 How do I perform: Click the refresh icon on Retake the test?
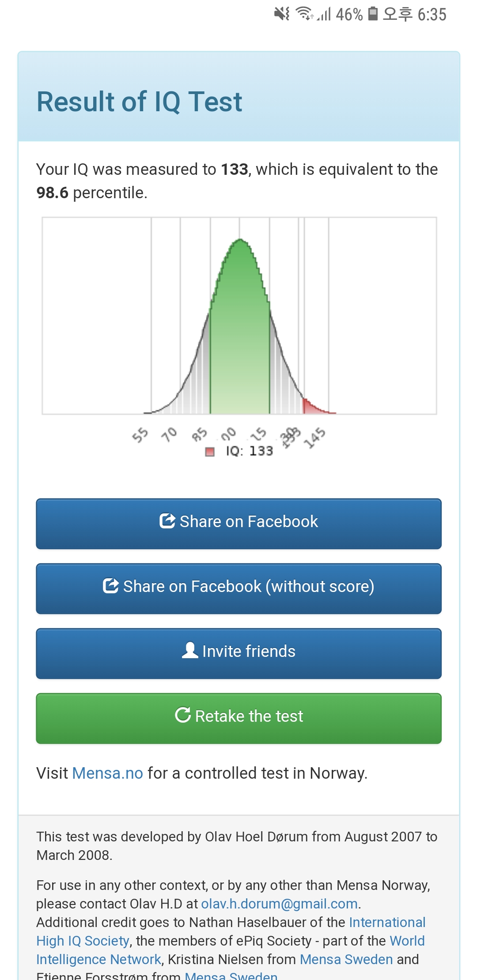183,715
